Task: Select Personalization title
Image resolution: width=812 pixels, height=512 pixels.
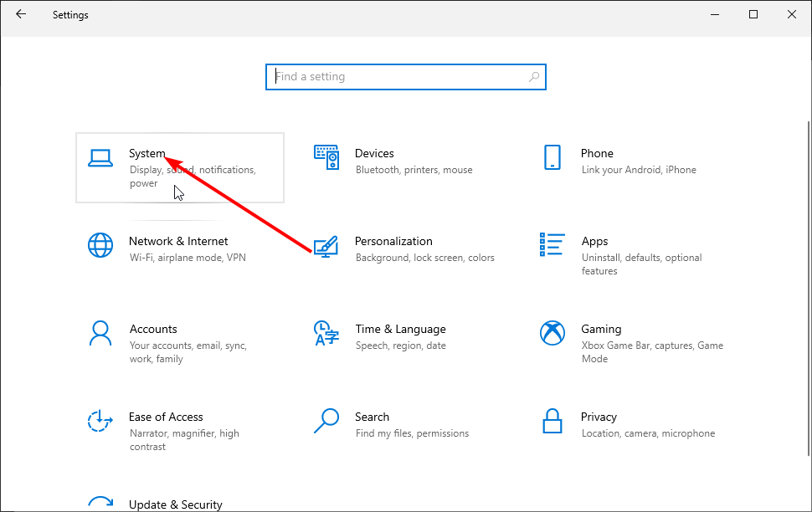Action: point(393,241)
